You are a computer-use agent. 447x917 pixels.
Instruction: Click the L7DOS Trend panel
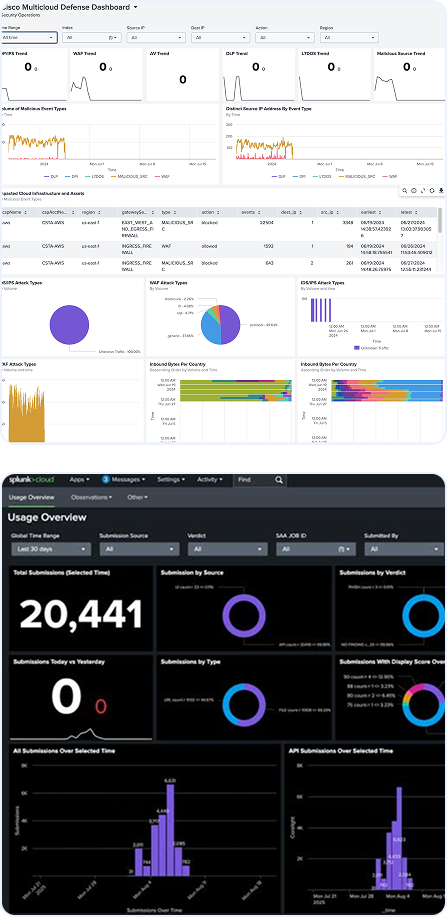[x=335, y=75]
